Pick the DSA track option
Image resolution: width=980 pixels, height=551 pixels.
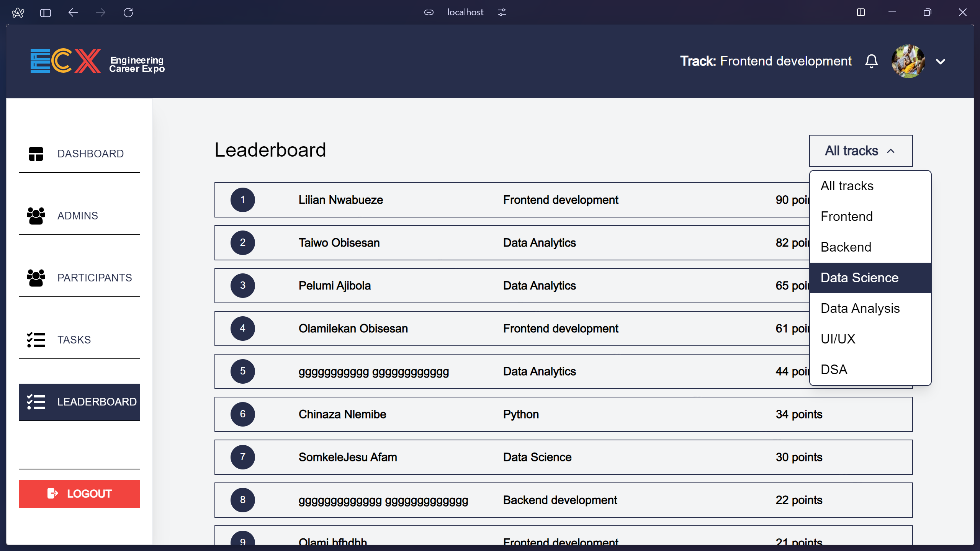[870, 370]
